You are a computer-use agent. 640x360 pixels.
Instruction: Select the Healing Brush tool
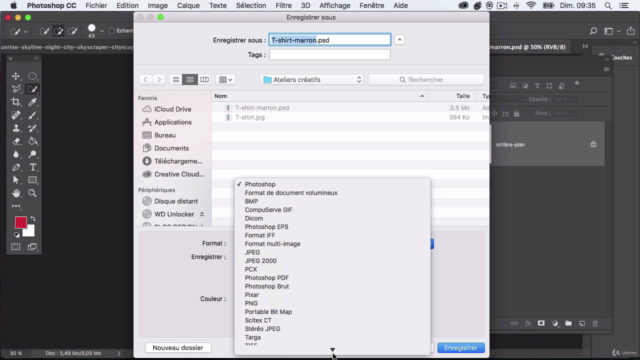(x=16, y=115)
